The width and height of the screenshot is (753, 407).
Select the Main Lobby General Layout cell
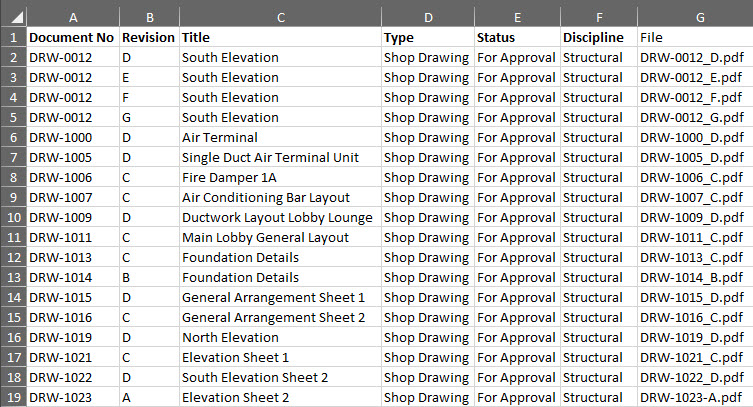[x=280, y=237]
